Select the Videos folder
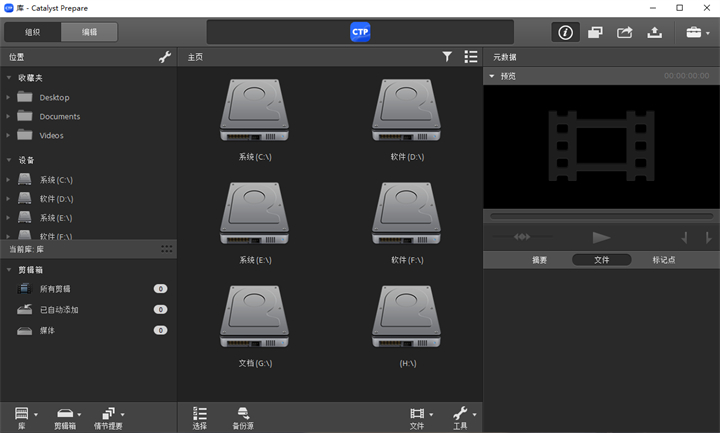 [x=51, y=135]
